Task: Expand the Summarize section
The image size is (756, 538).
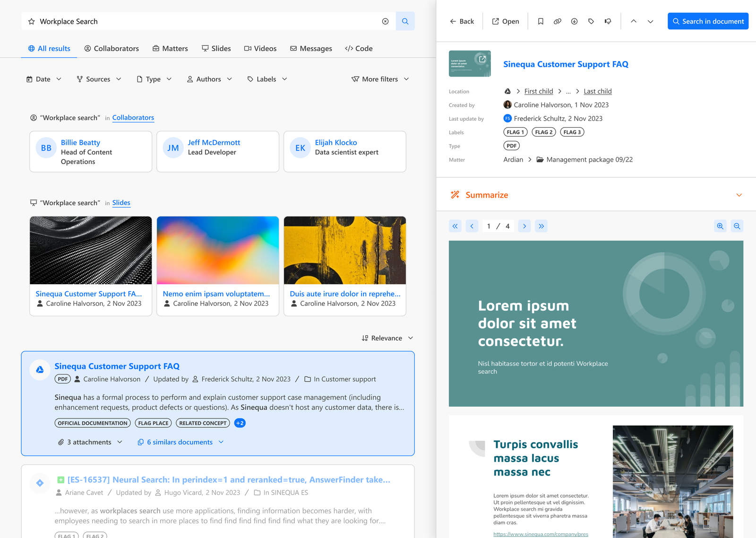Action: point(596,195)
